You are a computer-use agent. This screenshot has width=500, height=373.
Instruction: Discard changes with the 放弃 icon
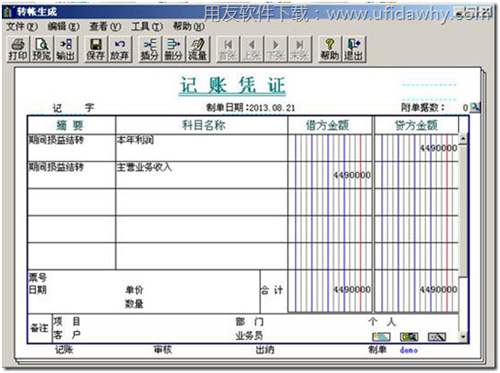119,49
